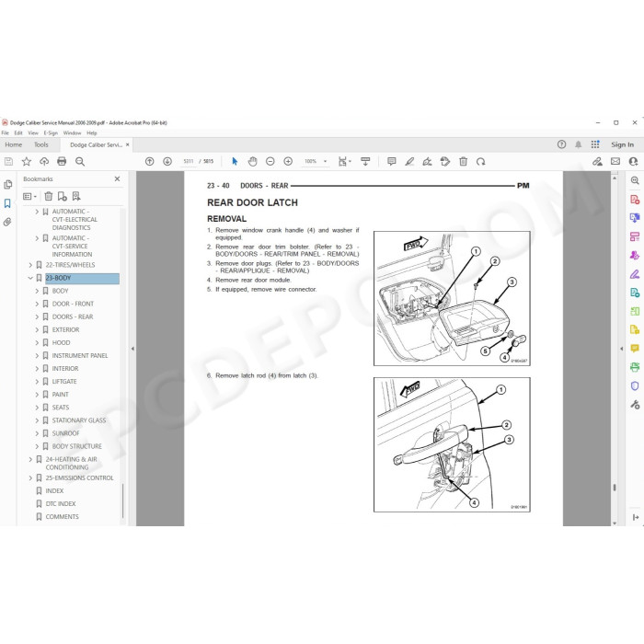Open the apps grid icon
The height and width of the screenshot is (644, 644).
[595, 144]
